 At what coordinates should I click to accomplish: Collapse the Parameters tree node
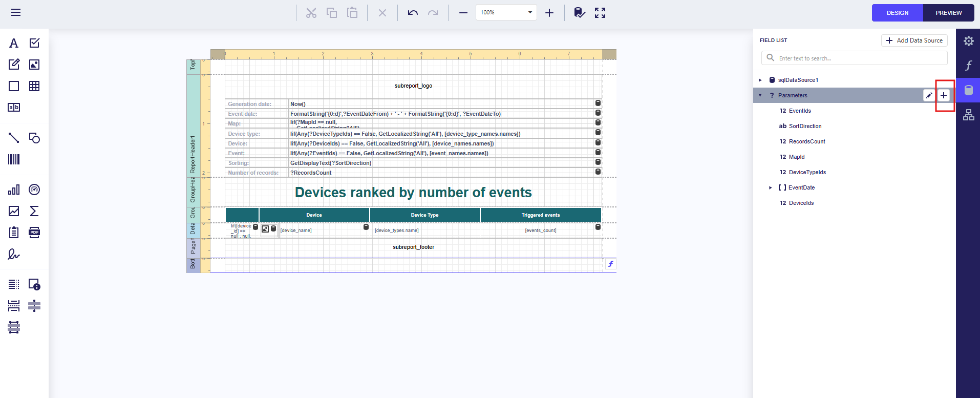pyautogui.click(x=760, y=95)
